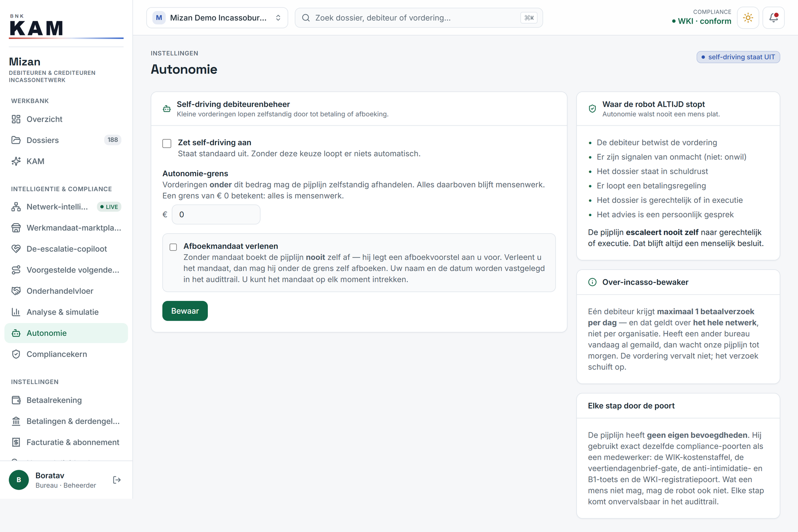Viewport: 798px width, 532px height.
Task: Click the Overzicht grid icon
Action: [16, 119]
